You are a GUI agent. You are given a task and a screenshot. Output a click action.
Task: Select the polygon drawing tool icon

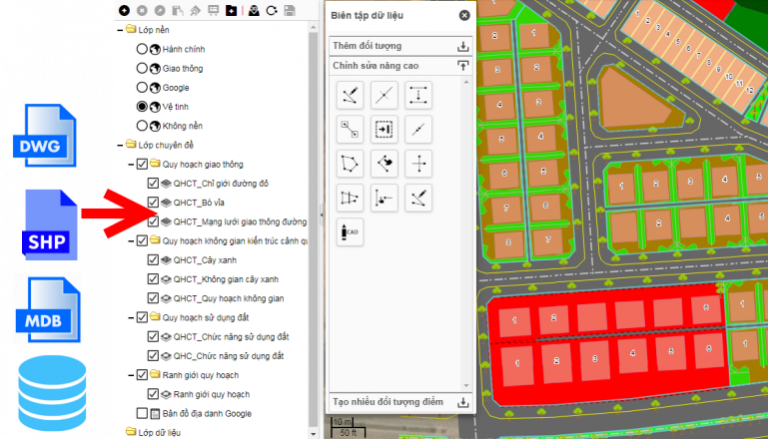pos(349,162)
